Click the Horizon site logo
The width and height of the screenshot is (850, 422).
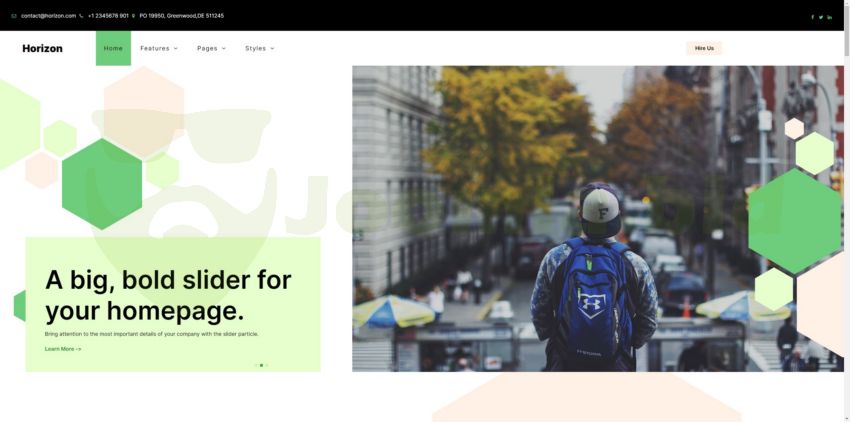click(x=42, y=48)
